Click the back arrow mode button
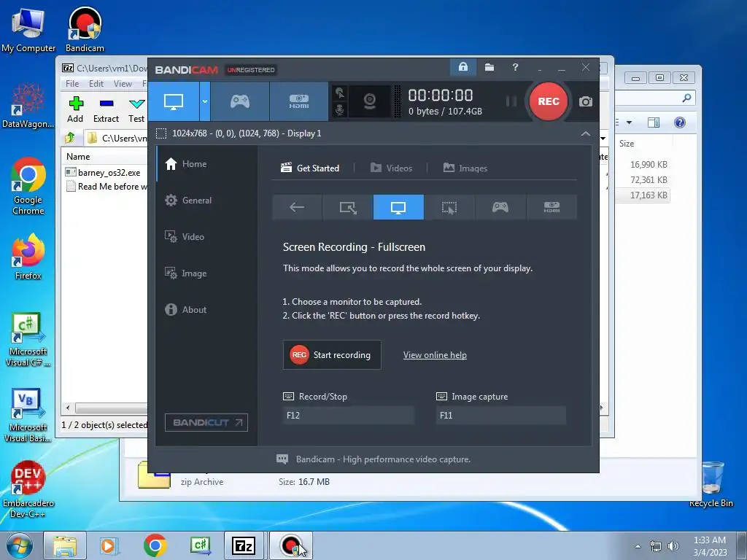This screenshot has width=747, height=560. 297,207
